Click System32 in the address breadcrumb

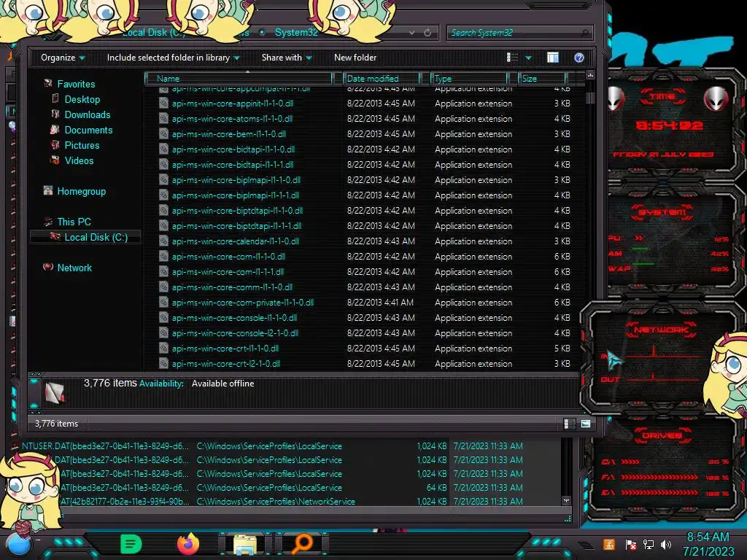pyautogui.click(x=296, y=32)
